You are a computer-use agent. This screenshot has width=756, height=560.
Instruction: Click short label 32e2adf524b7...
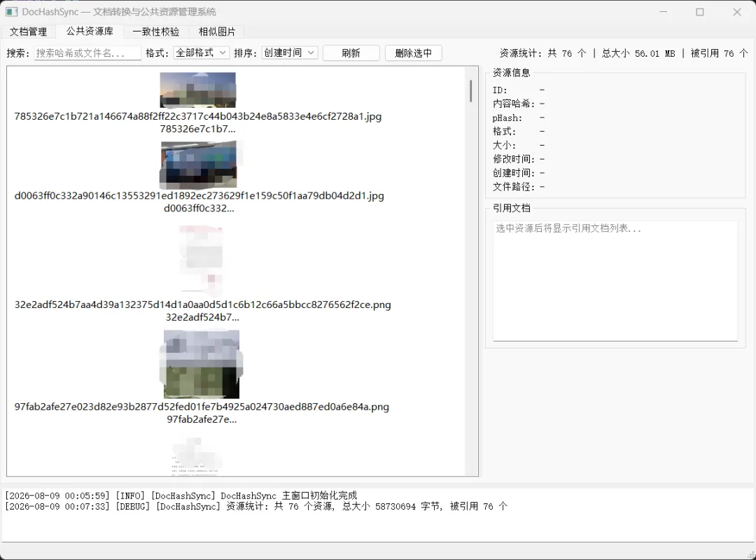click(x=202, y=317)
